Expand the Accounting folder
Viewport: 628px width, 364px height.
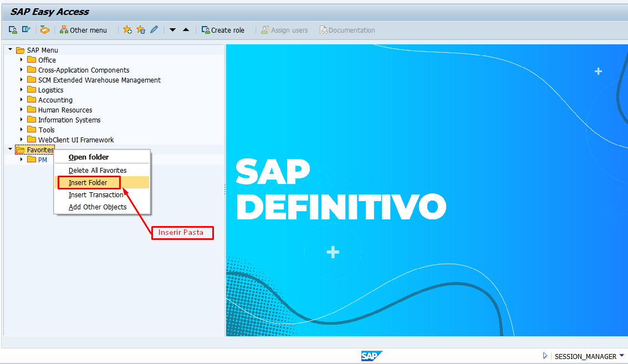(21, 100)
